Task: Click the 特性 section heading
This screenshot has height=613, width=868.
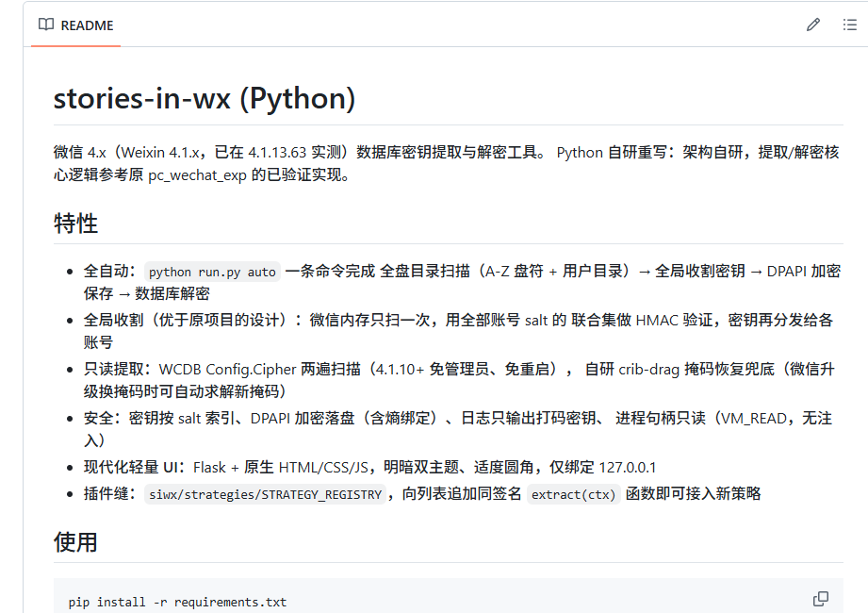Action: coord(75,224)
